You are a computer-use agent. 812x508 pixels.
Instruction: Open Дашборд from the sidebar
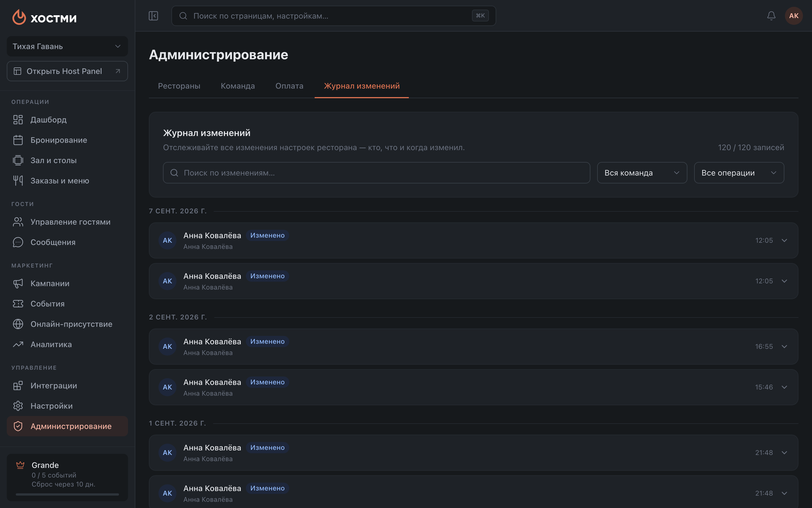click(x=67, y=120)
